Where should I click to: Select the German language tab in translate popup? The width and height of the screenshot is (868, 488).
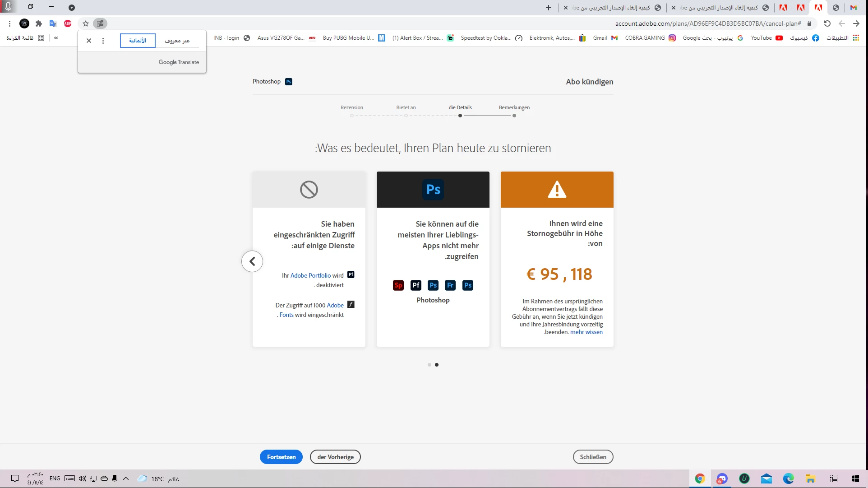138,41
